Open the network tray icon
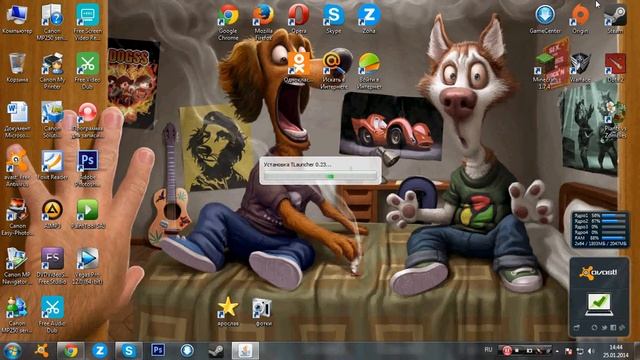The height and width of the screenshot is (360, 640). click(580, 351)
